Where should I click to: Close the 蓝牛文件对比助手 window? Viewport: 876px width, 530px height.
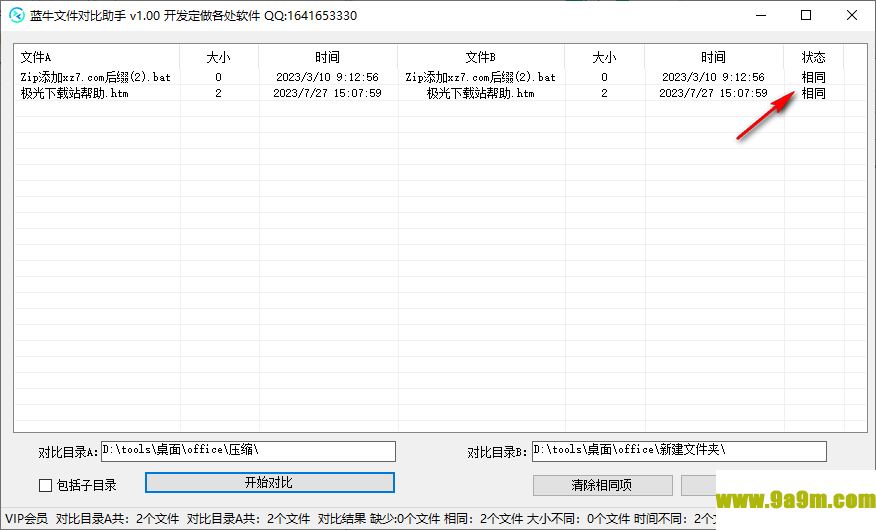[x=852, y=15]
